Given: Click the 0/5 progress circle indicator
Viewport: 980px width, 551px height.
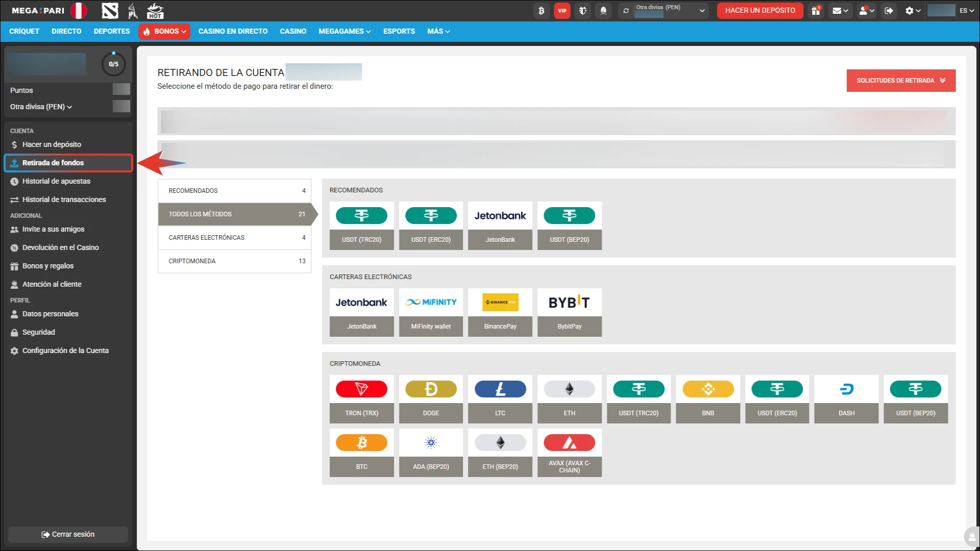Looking at the screenshot, I should click(x=113, y=64).
